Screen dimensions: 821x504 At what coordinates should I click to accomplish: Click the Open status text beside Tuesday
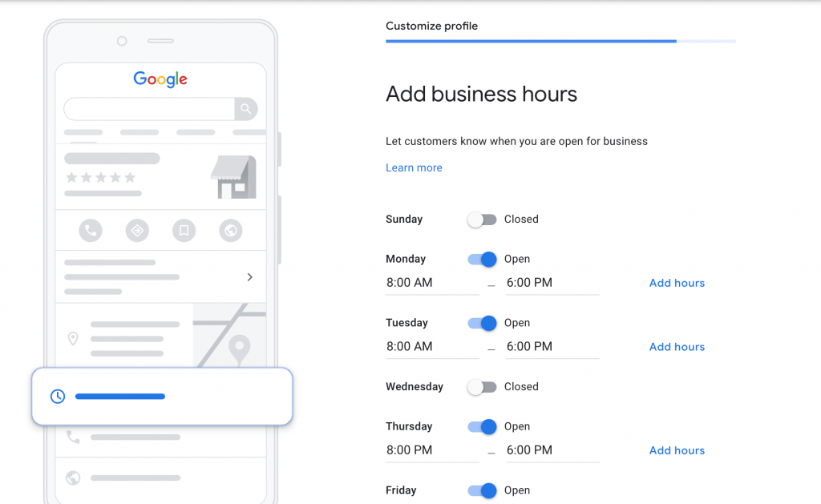(x=517, y=323)
